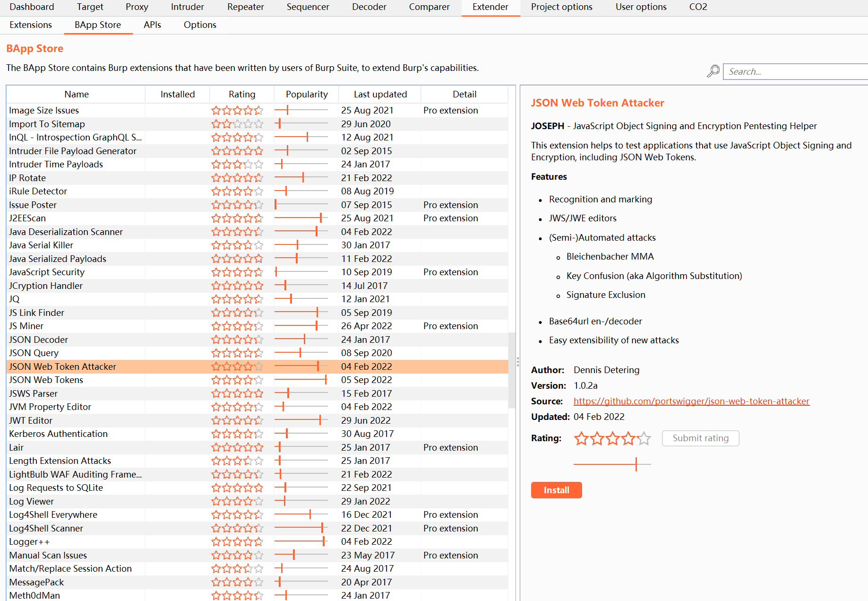Select the Java Deserialization Scanner row
Viewport: 868px width, 601px height.
(x=258, y=232)
